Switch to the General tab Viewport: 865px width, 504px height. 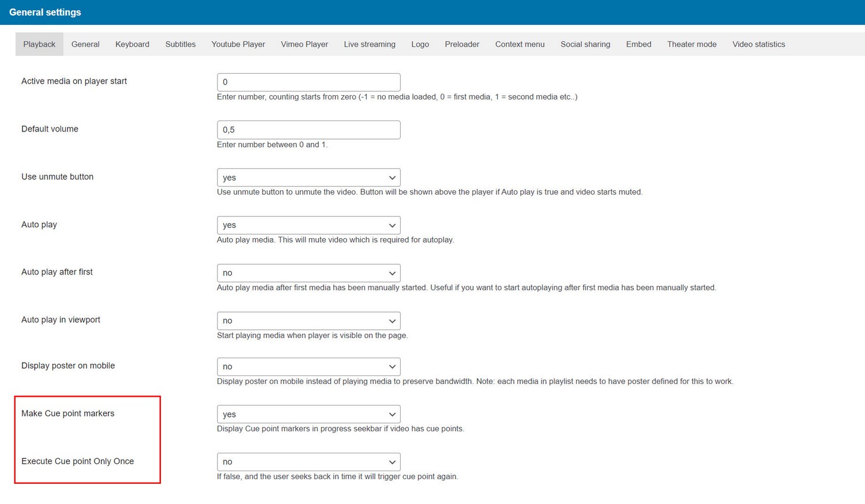(x=85, y=44)
